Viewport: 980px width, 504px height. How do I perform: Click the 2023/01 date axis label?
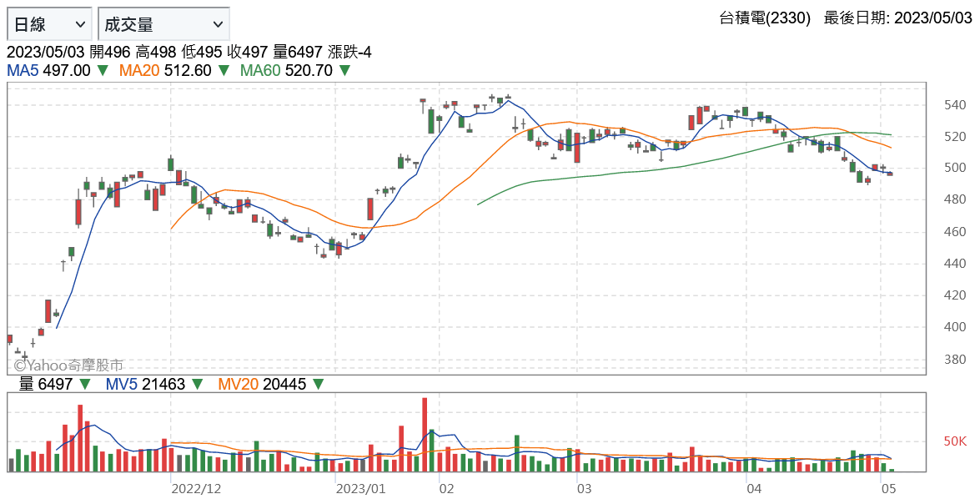[360, 488]
